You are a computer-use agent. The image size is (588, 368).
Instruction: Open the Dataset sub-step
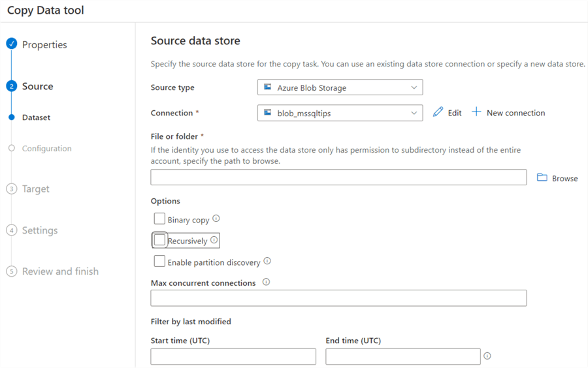36,117
